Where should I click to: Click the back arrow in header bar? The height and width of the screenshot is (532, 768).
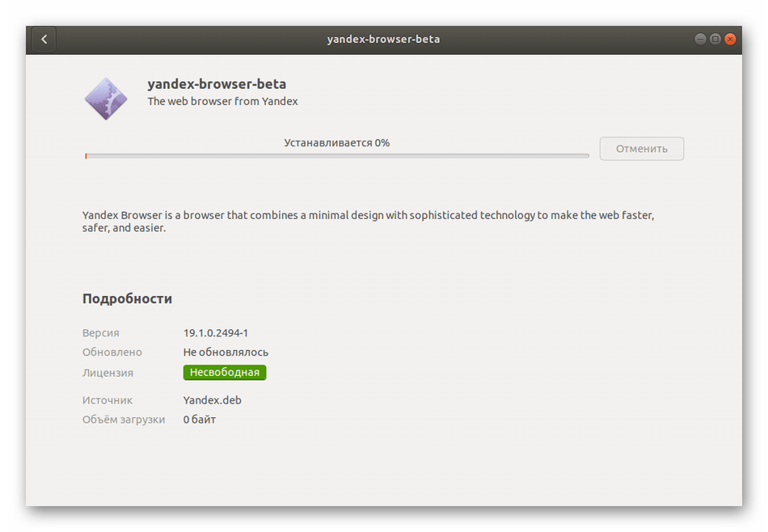(x=44, y=39)
